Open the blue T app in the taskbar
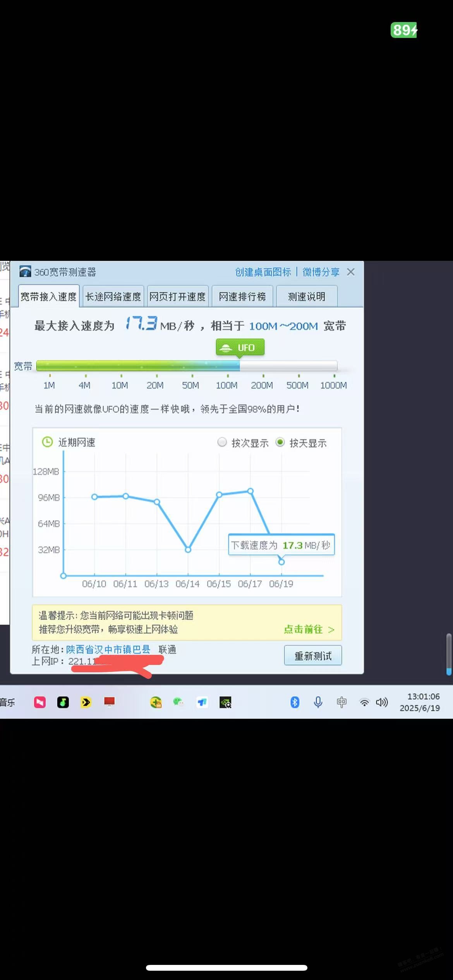The height and width of the screenshot is (980, 453). click(202, 702)
